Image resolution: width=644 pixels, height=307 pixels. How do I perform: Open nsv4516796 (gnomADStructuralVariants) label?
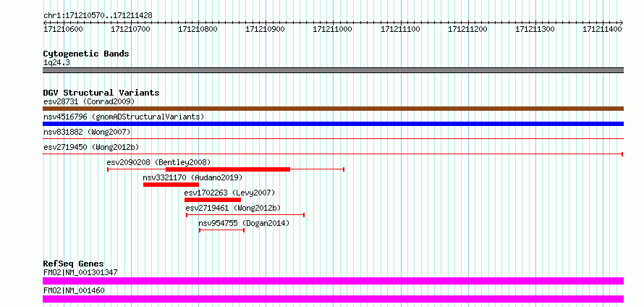click(124, 117)
